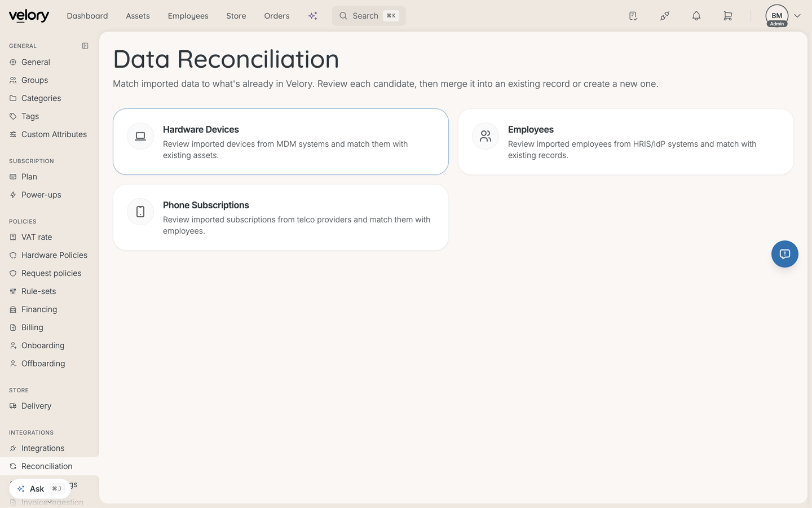Open the tasks checklist icon in header

(x=633, y=16)
